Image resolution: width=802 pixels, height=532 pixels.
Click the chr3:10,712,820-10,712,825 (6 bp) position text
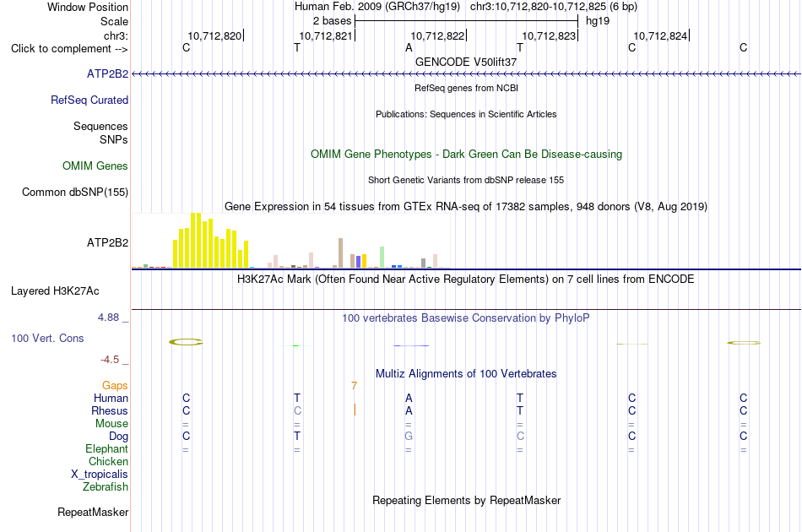(x=554, y=7)
